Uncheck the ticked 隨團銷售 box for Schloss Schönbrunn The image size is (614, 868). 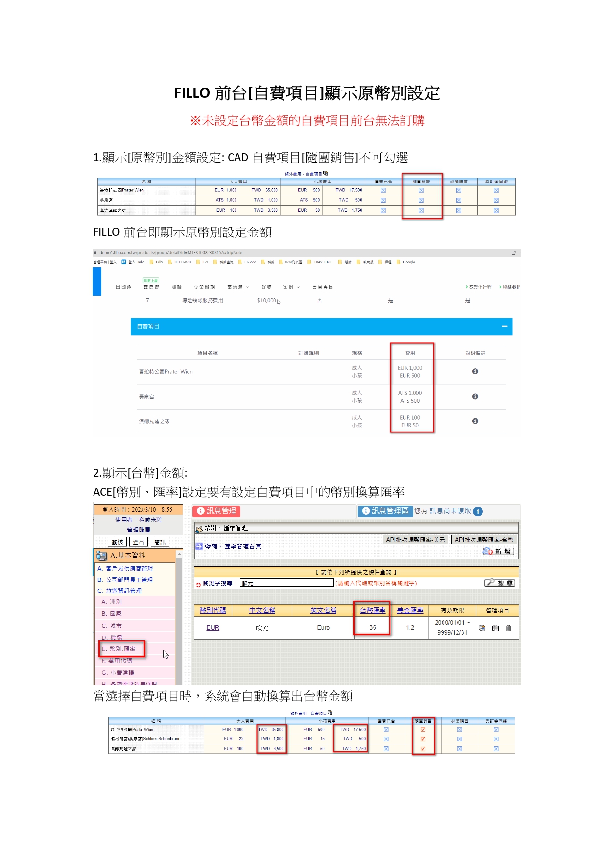(423, 739)
